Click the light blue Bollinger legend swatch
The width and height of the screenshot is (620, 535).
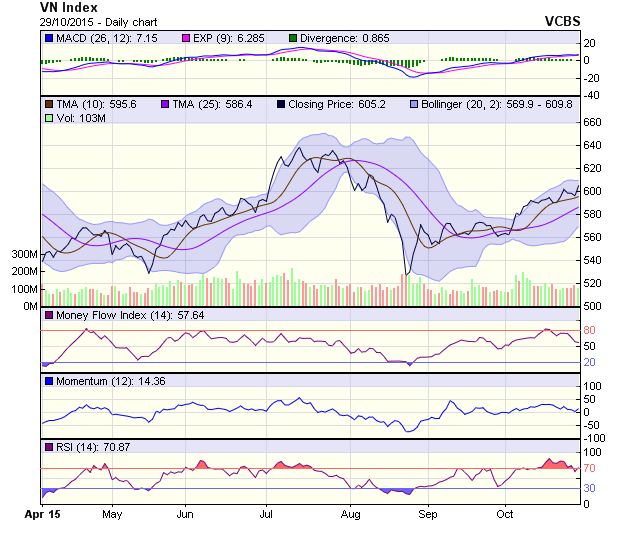tap(413, 103)
